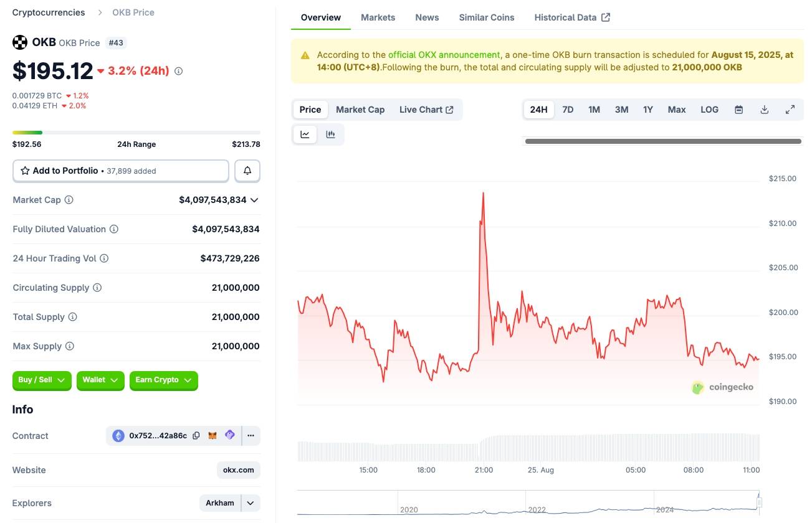Open the Overview tab

point(321,17)
